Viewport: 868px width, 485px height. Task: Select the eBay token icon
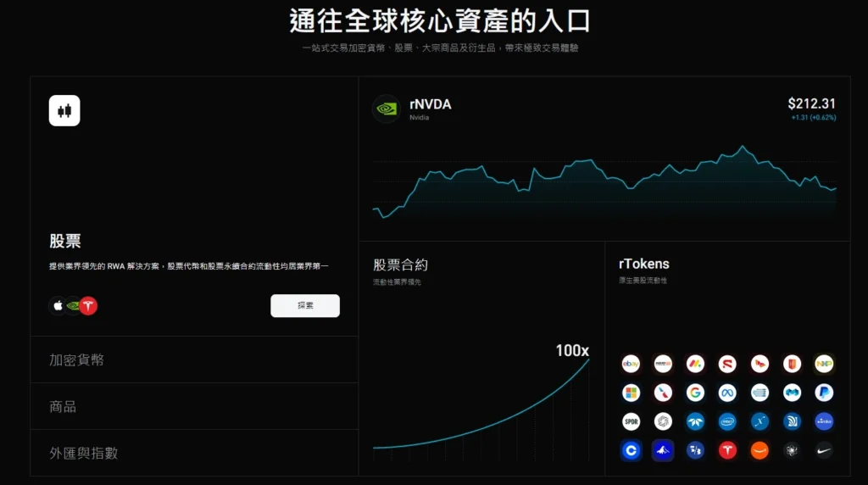[631, 364]
